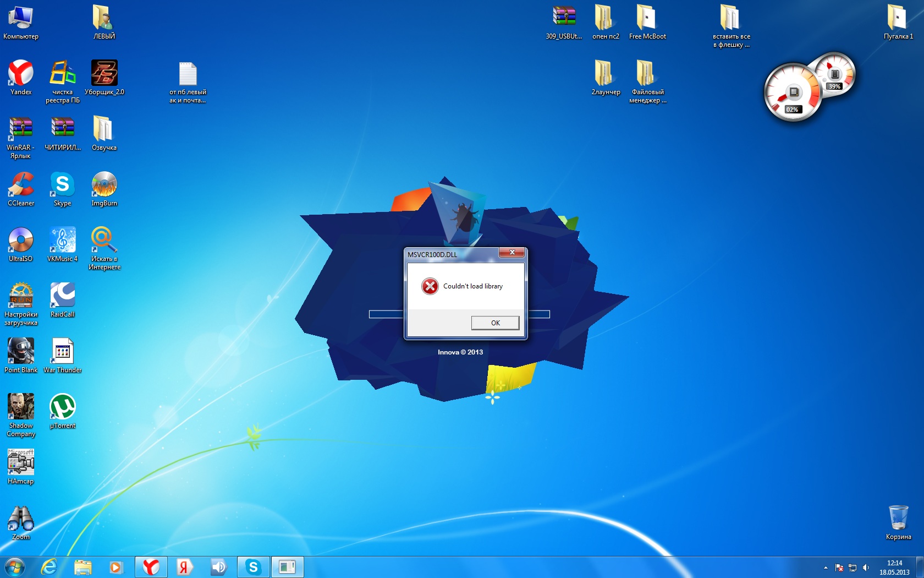This screenshot has height=578, width=924.
Task: Show hidden system tray icons
Action: pyautogui.click(x=826, y=568)
